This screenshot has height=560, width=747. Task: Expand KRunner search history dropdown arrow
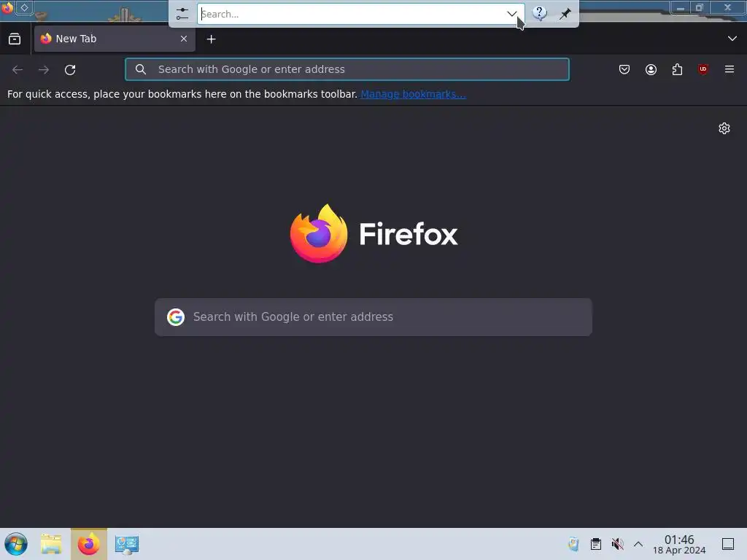(x=512, y=14)
